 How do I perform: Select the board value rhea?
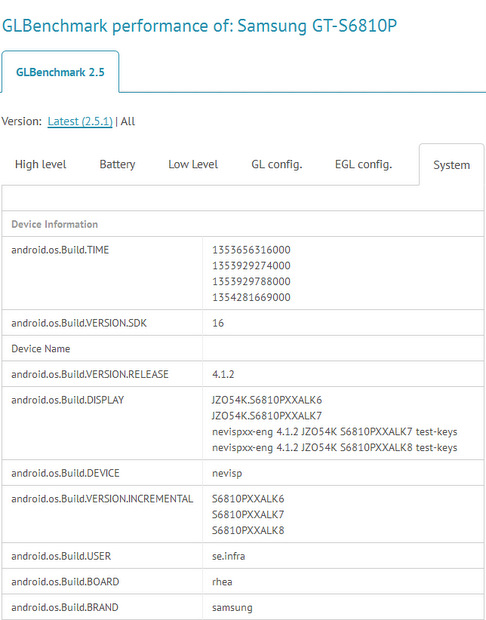tap(222, 582)
